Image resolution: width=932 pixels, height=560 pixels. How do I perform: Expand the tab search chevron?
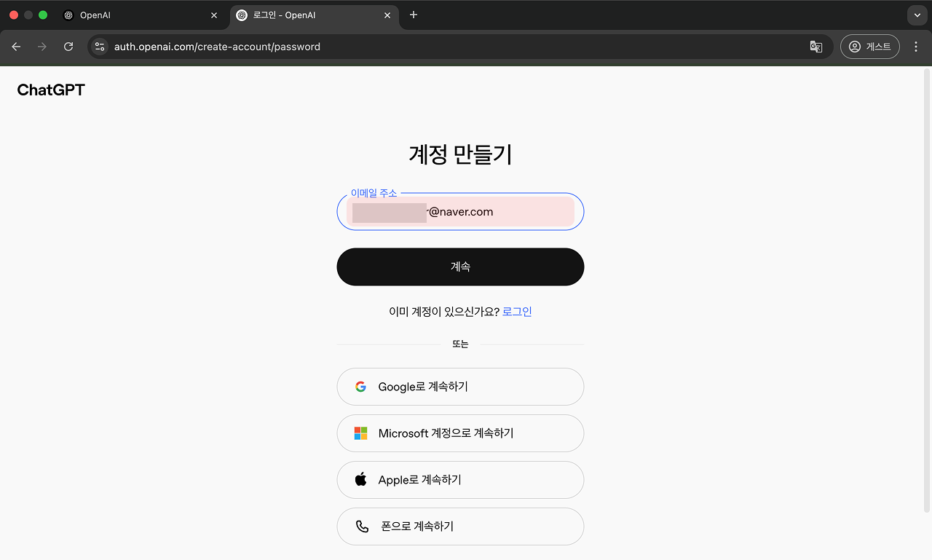tap(917, 15)
